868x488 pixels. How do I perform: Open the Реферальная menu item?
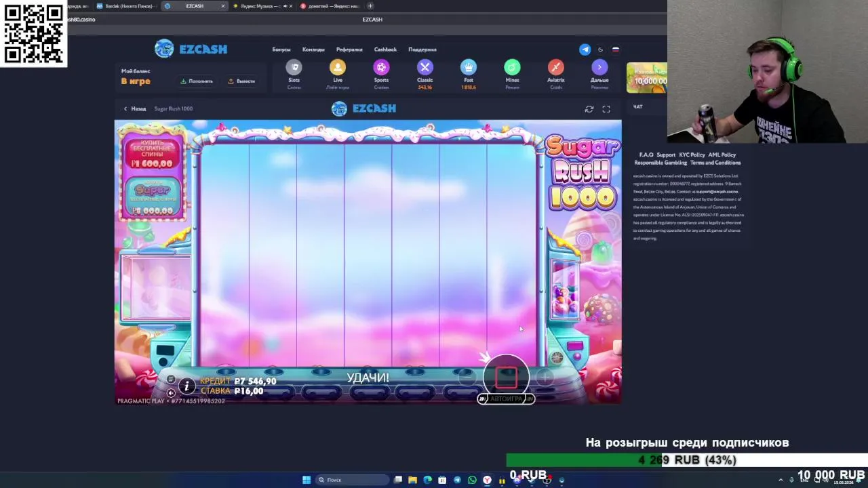[x=349, y=49]
